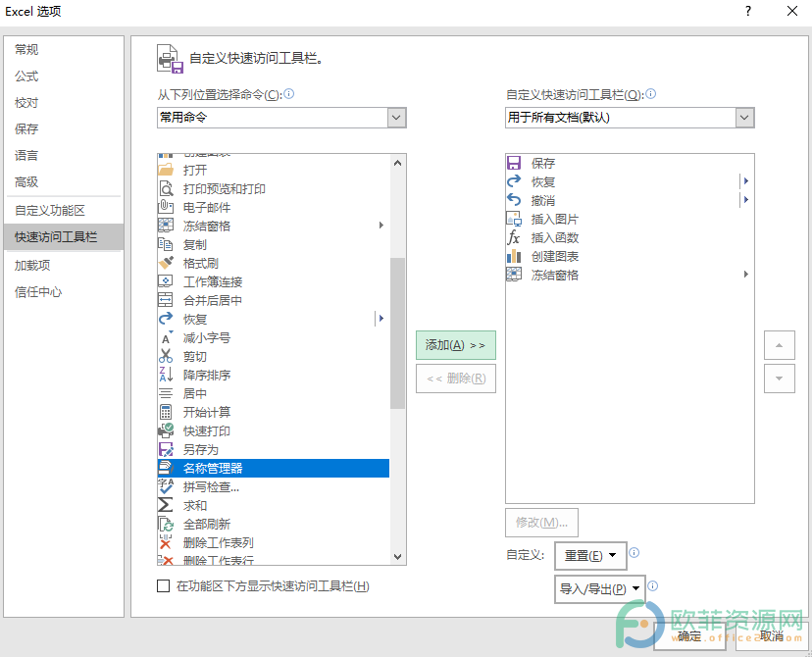Switch to the 校对 options category
Screen dimensions: 812x657
[x=26, y=103]
